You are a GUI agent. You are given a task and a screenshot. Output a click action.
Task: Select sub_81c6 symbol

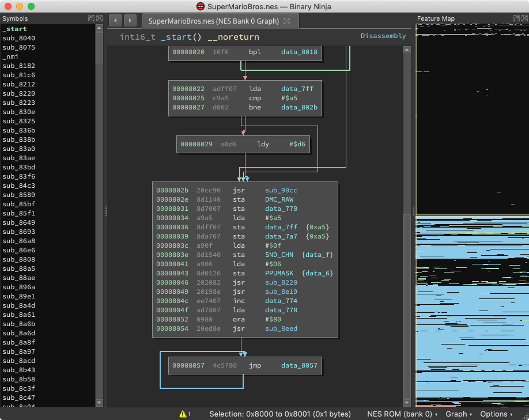(x=18, y=75)
